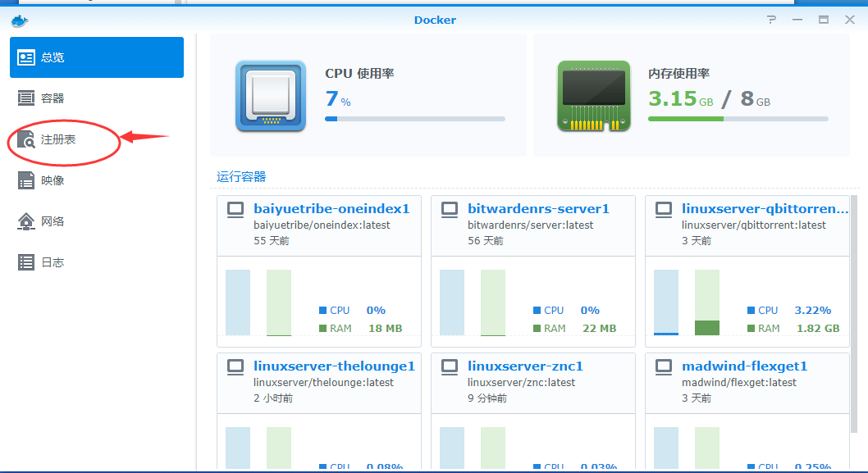The image size is (868, 473).
Task: Open the help question mark button
Action: (x=771, y=20)
